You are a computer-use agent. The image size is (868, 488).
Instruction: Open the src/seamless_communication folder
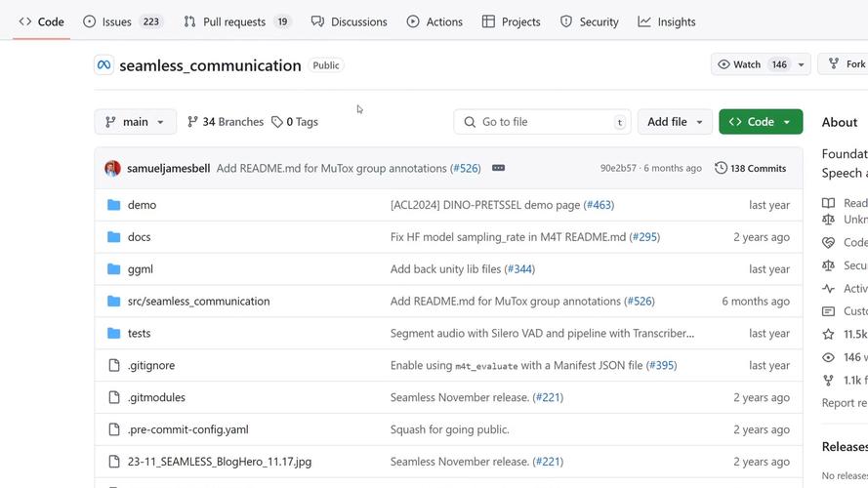pos(199,301)
